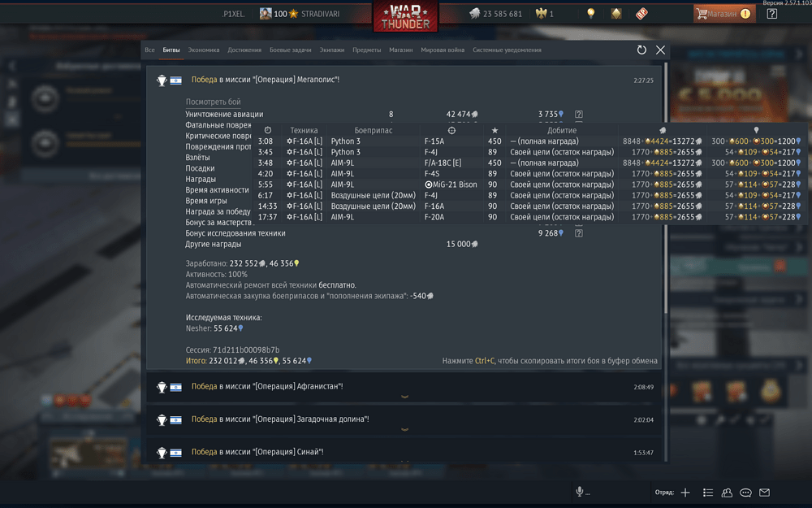Screen dimensions: 812x508
Task: Open the mail envelope icon
Action: point(764,493)
